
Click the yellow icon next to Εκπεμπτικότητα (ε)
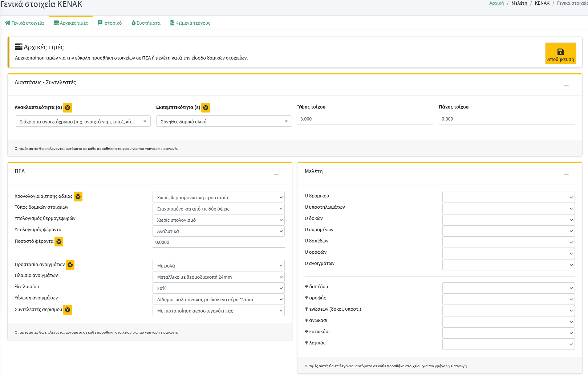(x=206, y=107)
